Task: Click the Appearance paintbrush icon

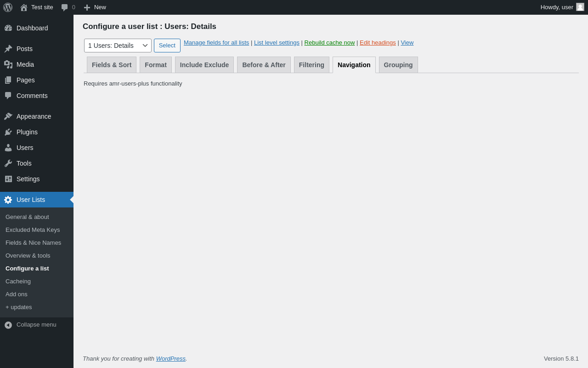Action: click(x=8, y=116)
